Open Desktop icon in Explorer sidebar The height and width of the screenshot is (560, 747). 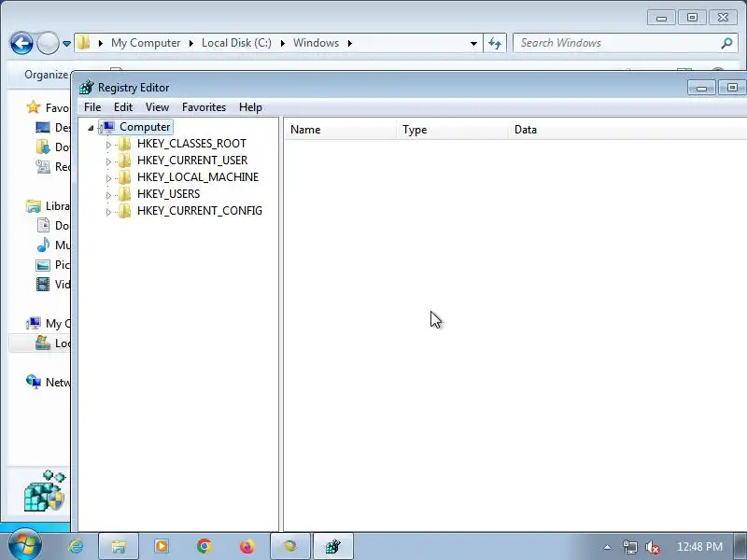click(43, 128)
